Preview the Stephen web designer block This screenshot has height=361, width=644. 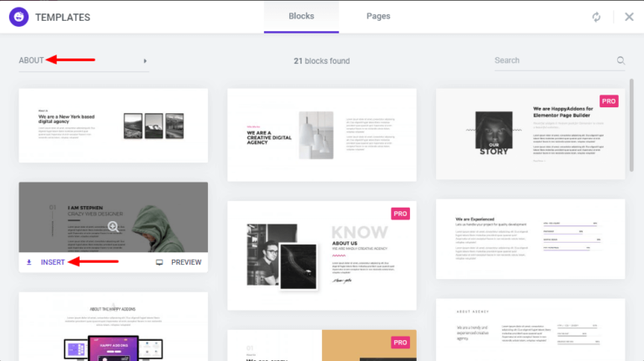tap(185, 262)
